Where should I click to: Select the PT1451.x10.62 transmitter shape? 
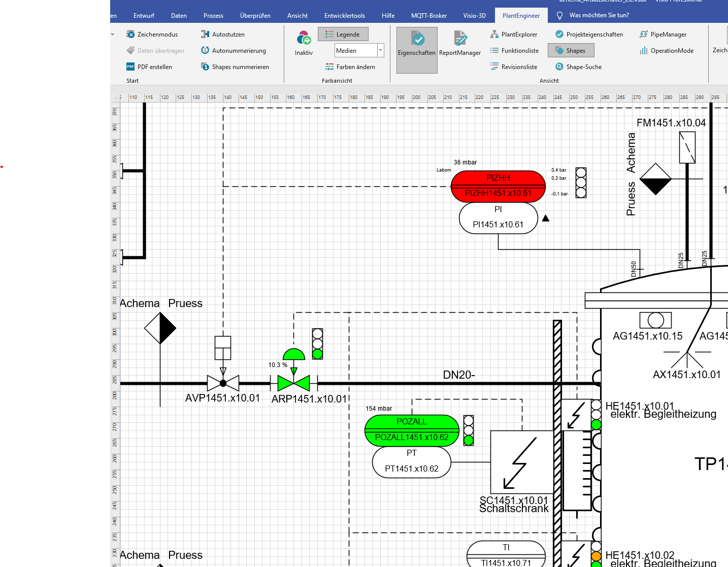[412, 462]
